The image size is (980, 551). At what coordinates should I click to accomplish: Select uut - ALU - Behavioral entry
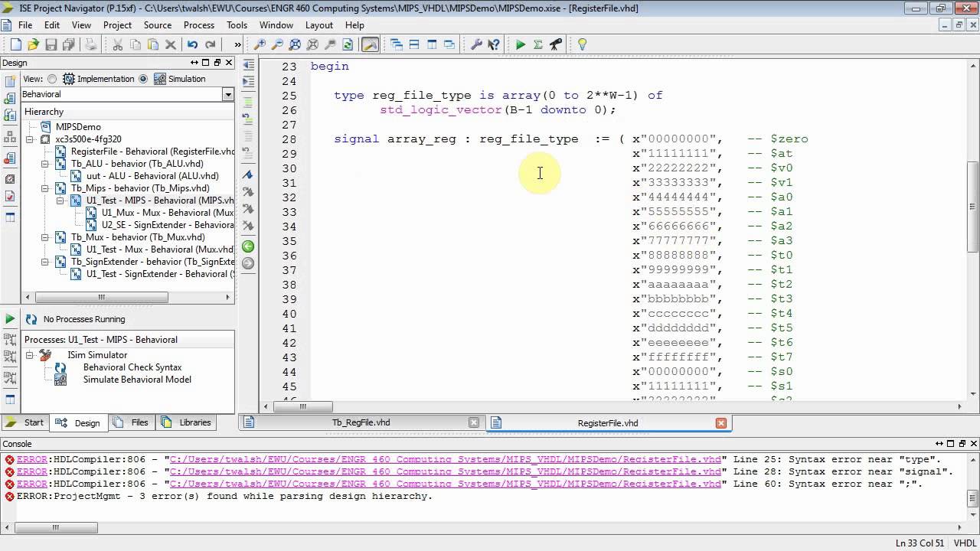[152, 176]
